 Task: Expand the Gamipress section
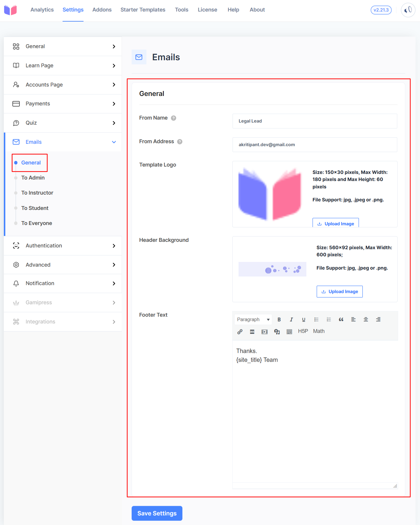(x=63, y=303)
